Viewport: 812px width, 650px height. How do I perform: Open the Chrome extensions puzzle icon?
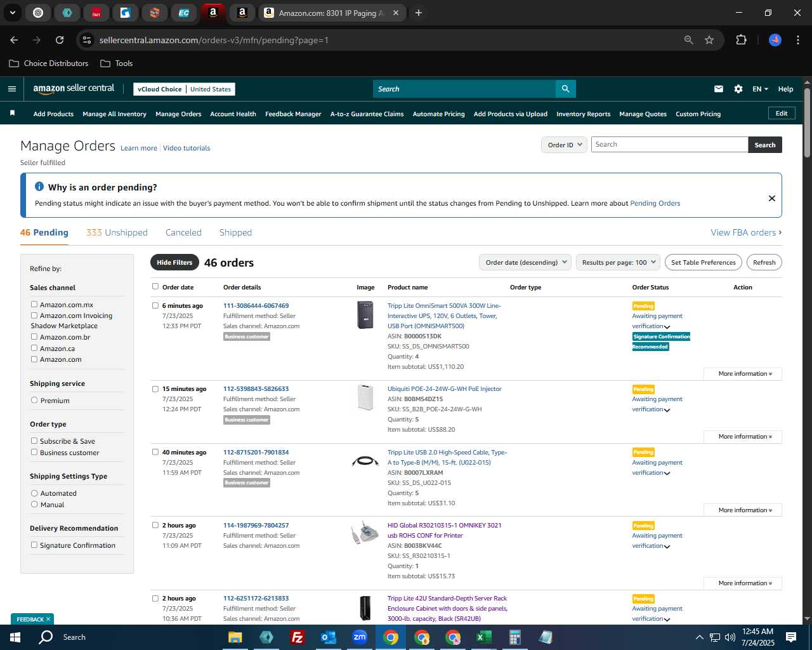pos(741,40)
